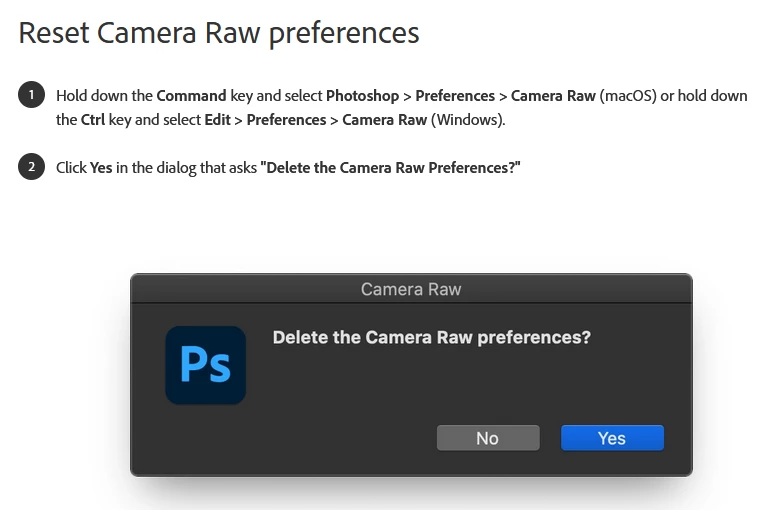Image resolution: width=776 pixels, height=510 pixels.
Task: Click the bold quoted dialog question in step 2
Action: [391, 168]
